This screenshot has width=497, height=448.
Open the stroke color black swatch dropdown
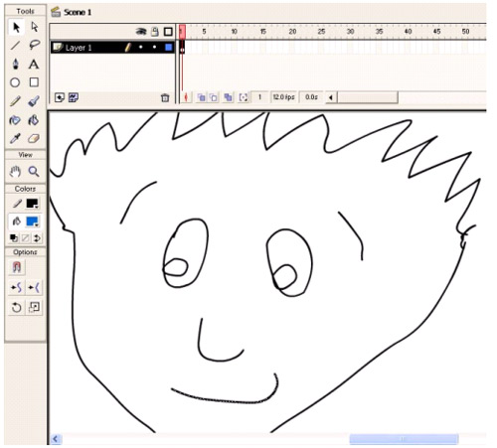pos(33,204)
